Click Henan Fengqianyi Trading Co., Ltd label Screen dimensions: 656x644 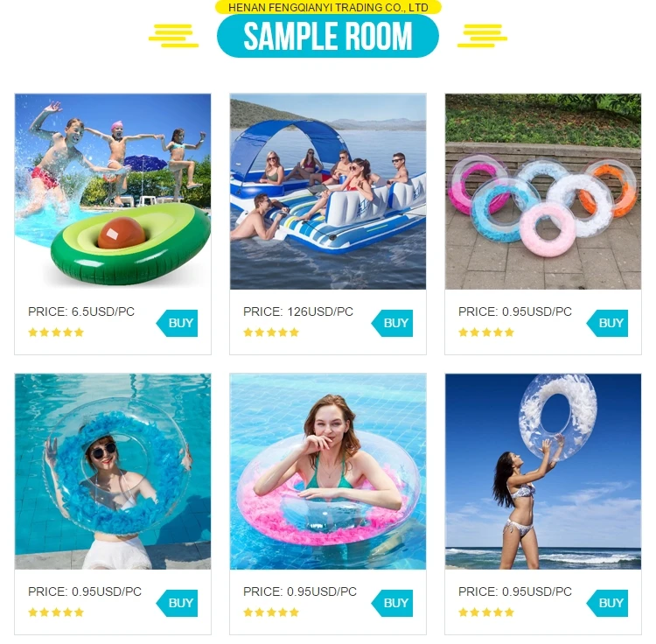pos(328,7)
